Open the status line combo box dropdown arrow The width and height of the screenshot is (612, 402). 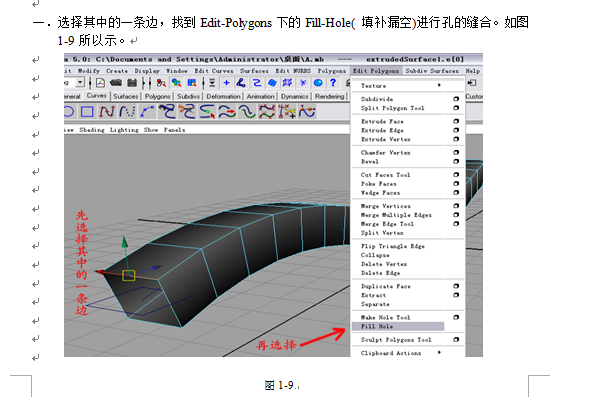tap(80, 83)
